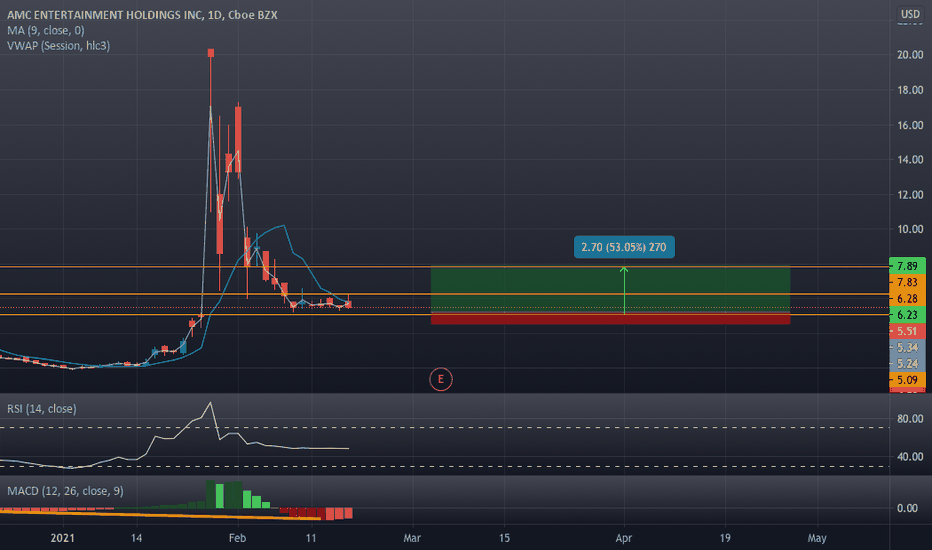
Task: Click the earnings E marker icon
Action: coord(440,379)
